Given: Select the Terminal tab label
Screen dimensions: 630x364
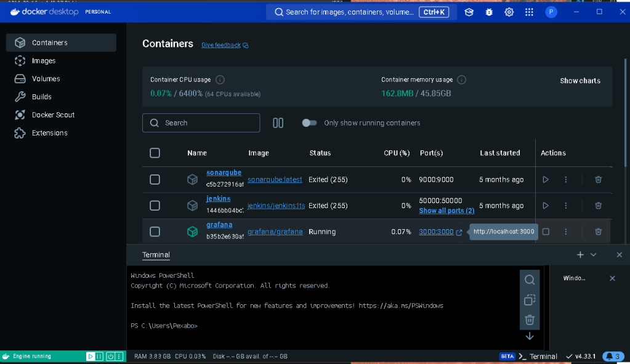Looking at the screenshot, I should 156,255.
